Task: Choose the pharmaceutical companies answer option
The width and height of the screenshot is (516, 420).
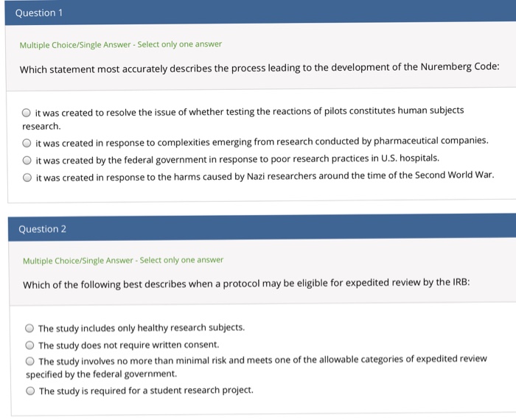Action: [x=27, y=143]
